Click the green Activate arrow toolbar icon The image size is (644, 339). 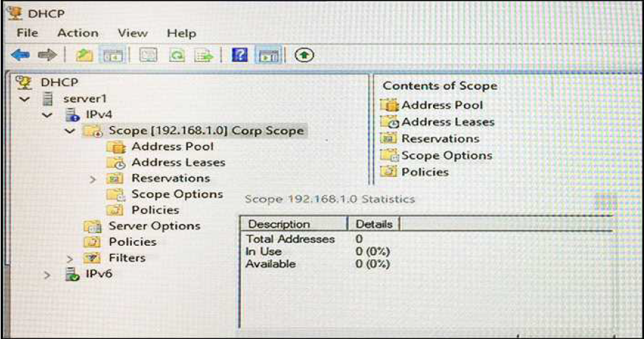[x=304, y=55]
